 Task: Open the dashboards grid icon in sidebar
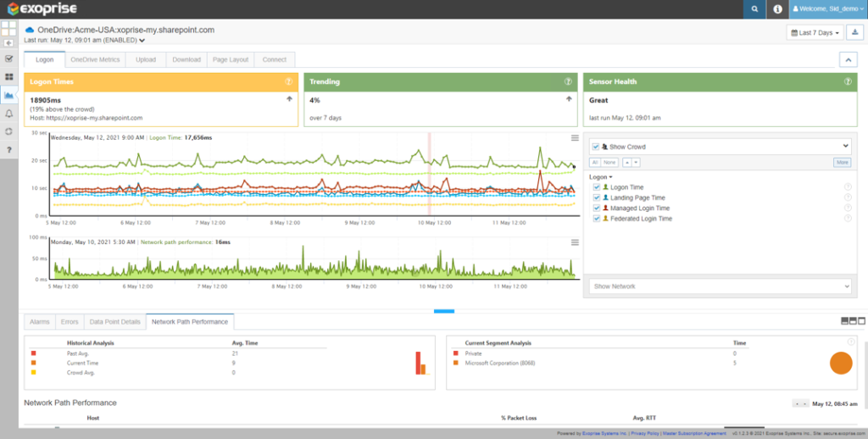coord(8,77)
